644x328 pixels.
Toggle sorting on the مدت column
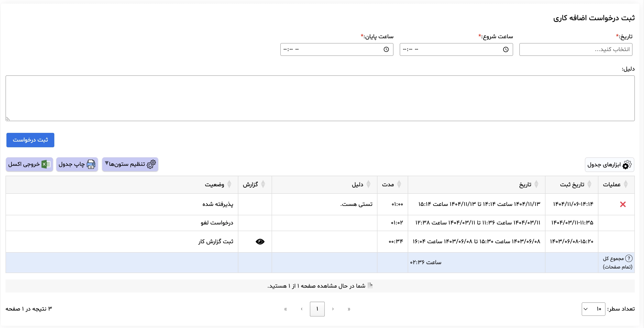tap(399, 184)
